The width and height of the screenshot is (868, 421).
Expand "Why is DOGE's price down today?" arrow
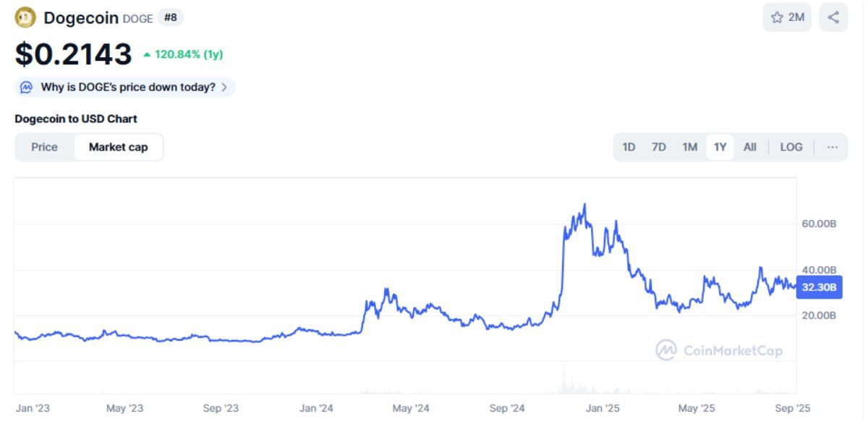(x=224, y=88)
